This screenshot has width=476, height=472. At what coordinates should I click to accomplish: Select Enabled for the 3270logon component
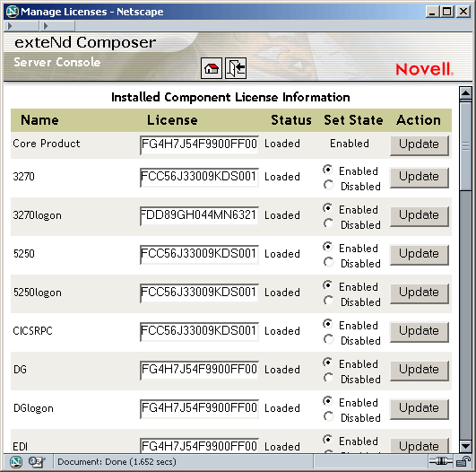pyautogui.click(x=328, y=208)
